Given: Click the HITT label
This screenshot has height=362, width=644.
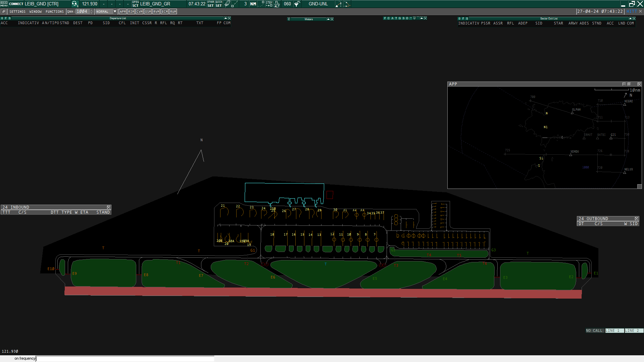Looking at the screenshot, I should 631,11.
